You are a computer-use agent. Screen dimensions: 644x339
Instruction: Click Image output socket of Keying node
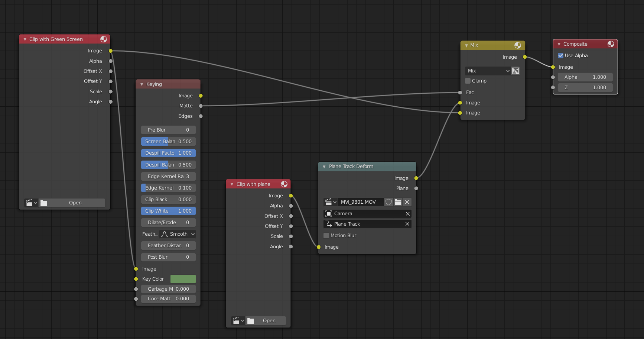(201, 96)
